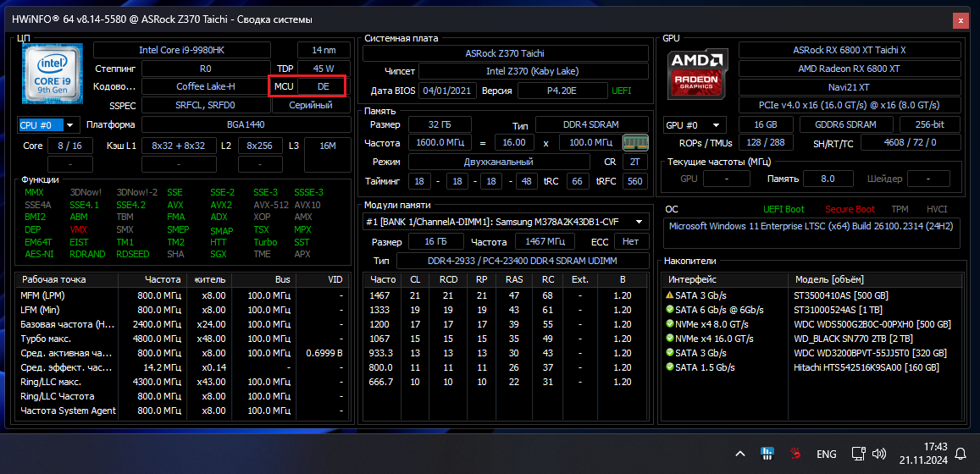Click the ASRock Z370 Taichi motherboard field
Viewport: 980px width, 474px height.
(x=505, y=53)
